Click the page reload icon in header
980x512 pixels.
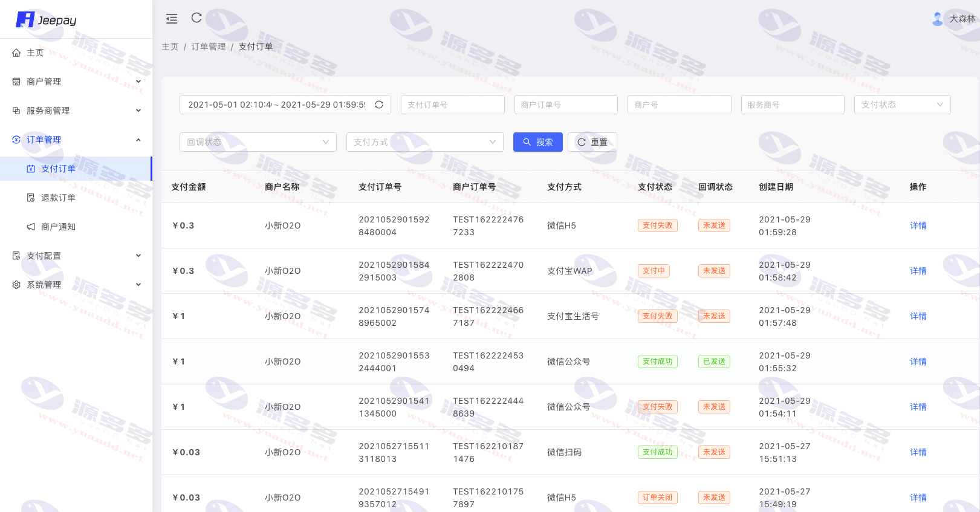click(x=196, y=18)
